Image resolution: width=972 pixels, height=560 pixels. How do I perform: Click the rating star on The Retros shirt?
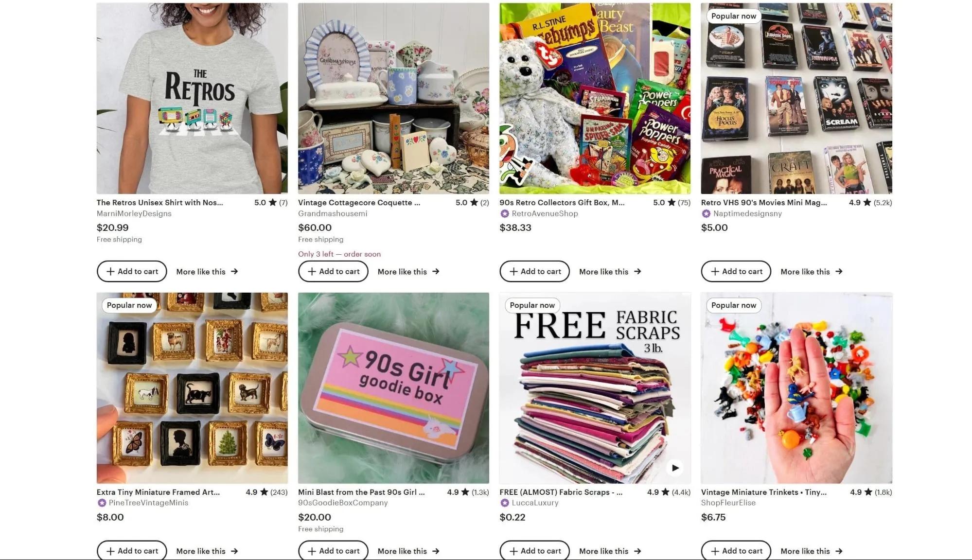272,202
